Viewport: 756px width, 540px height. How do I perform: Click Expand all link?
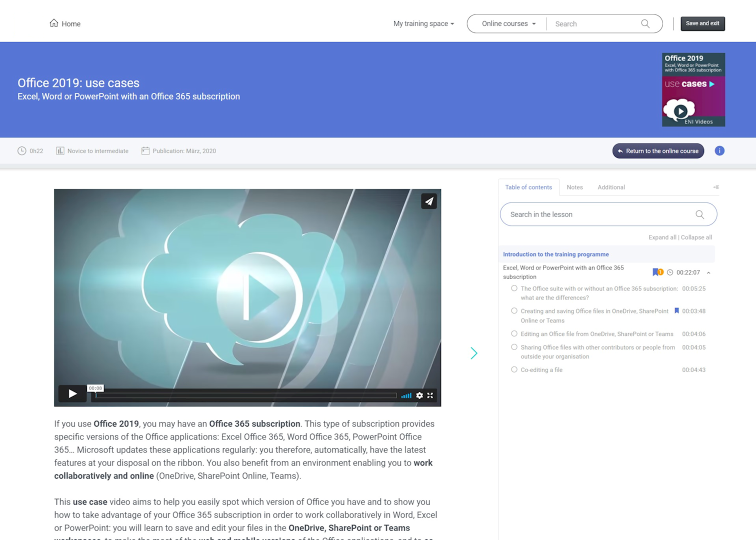(662, 237)
